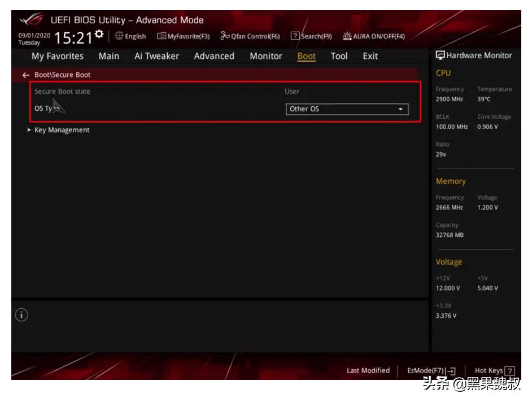This screenshot has width=532, height=402.
Task: Go to the Monitor tab
Action: coord(265,56)
